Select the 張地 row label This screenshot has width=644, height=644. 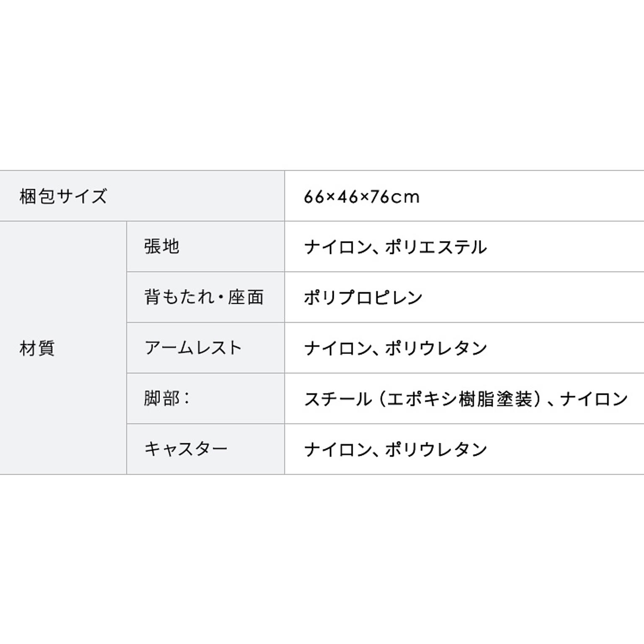[162, 247]
